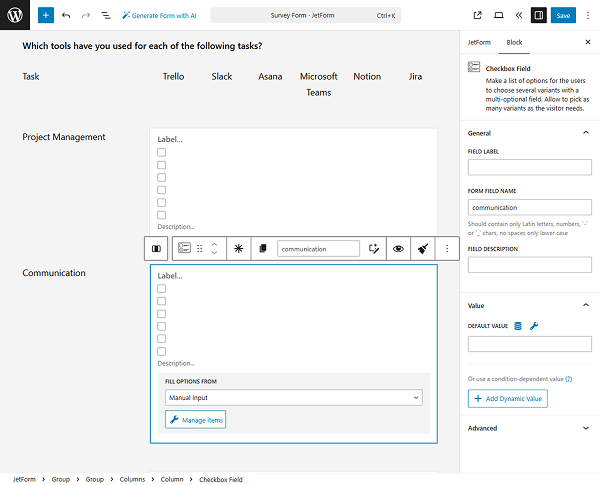The image size is (600, 485).
Task: Edit the Communication field Description placeholder
Action: 176,363
